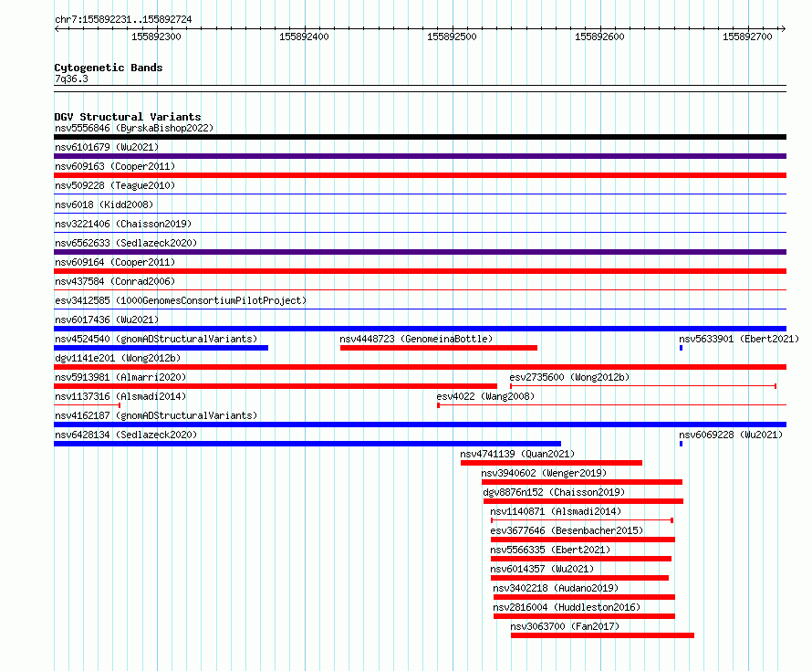The image size is (812, 671).
Task: Click the purple nsv6101679 variant bar
Action: [420, 156]
